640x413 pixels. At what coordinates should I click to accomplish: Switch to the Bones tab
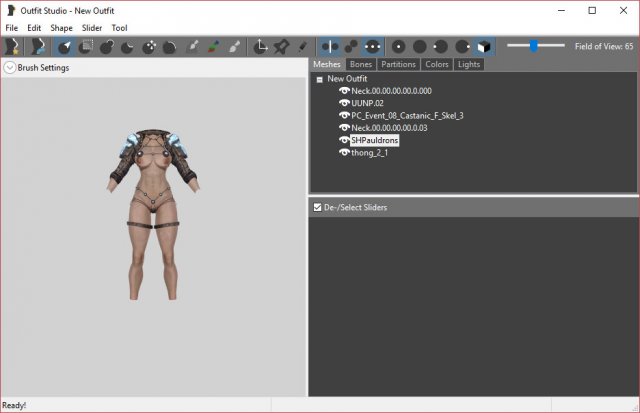(361, 64)
